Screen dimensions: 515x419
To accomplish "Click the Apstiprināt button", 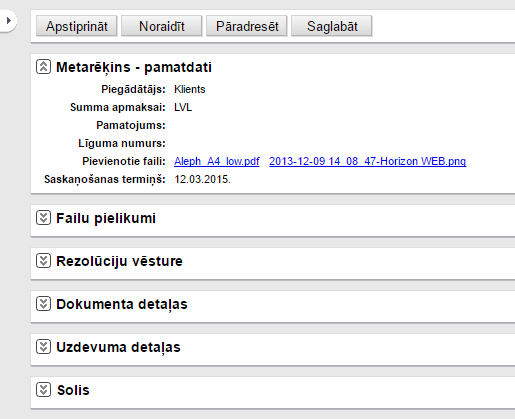I will 77,26.
